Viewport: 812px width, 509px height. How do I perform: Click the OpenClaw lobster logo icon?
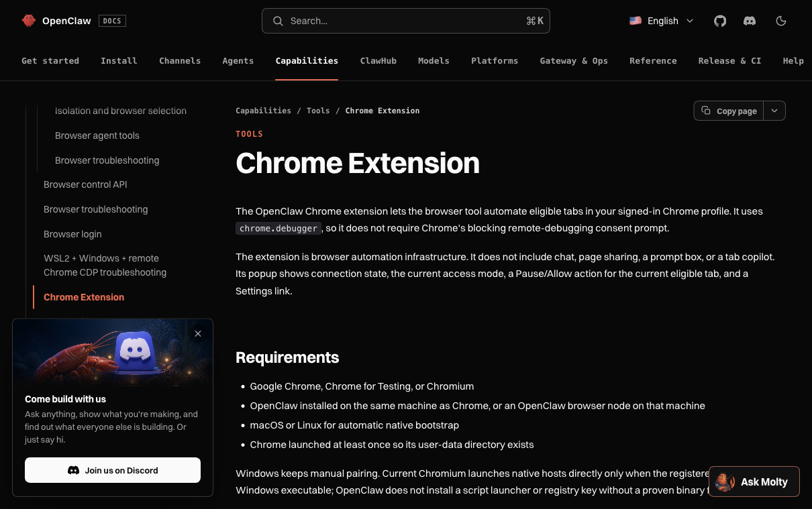click(x=28, y=21)
